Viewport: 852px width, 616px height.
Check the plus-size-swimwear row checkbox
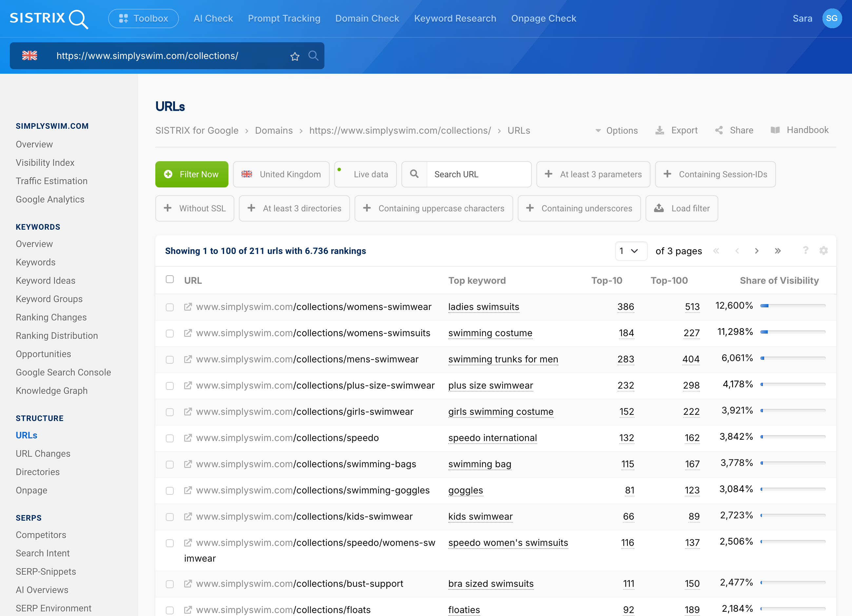[170, 386]
